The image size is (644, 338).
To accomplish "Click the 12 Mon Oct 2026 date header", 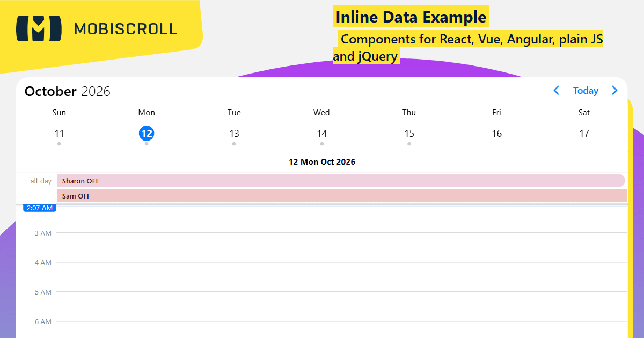I will (x=322, y=161).
